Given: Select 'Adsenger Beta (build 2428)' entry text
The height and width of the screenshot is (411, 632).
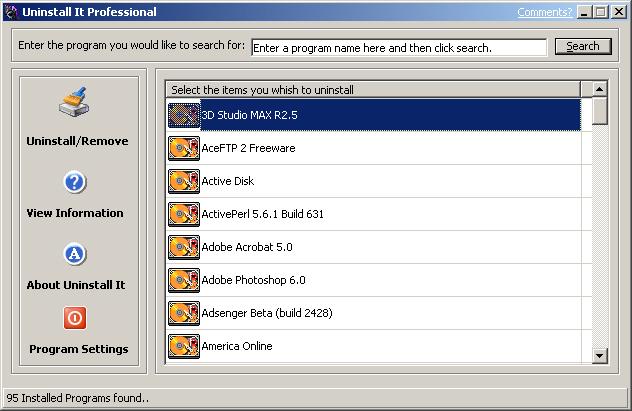Looking at the screenshot, I should coord(267,313).
